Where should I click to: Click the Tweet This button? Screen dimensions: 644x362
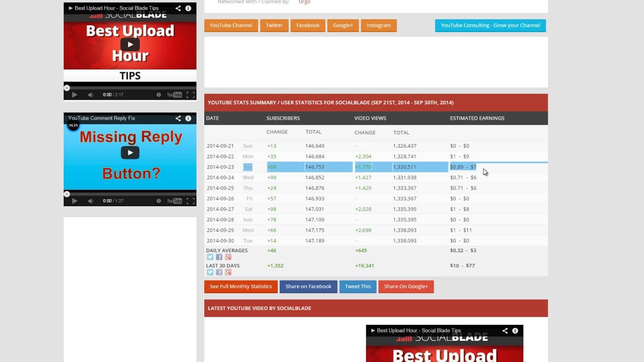[358, 287]
